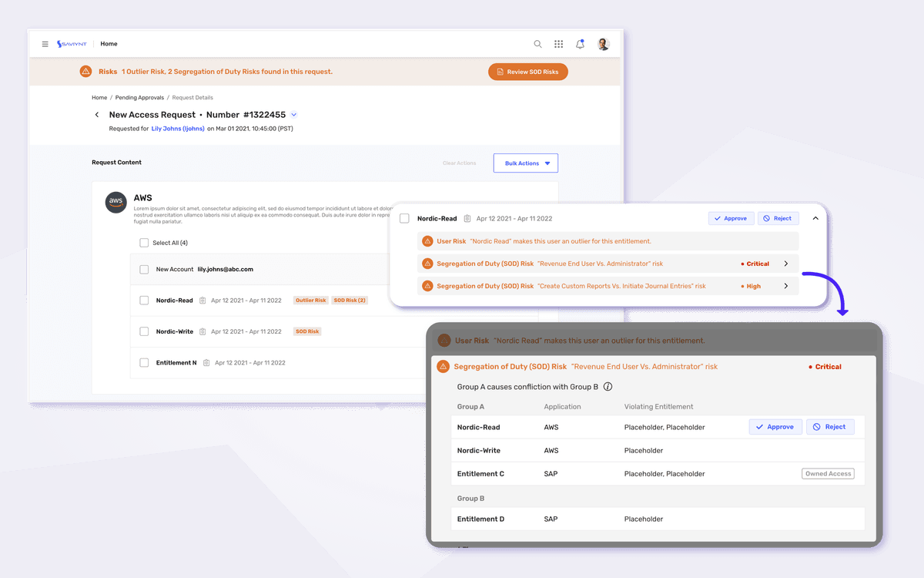924x578 pixels.
Task: Reject the Nordic-Read entitlement in the SOD table
Action: point(830,427)
